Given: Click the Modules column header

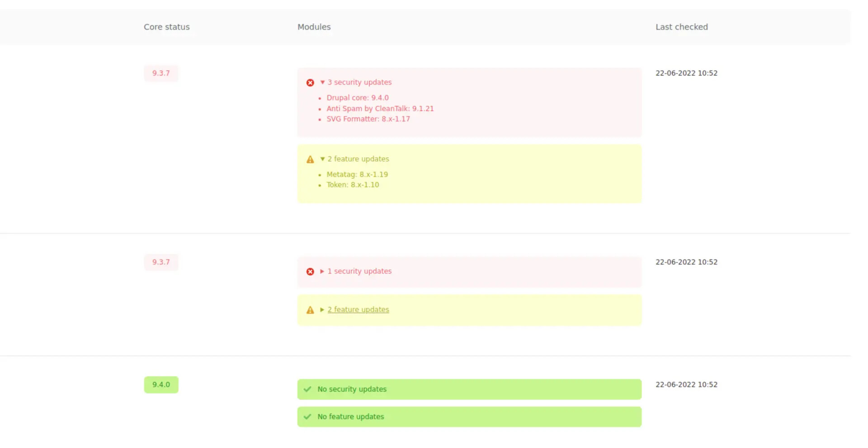Looking at the screenshot, I should [x=314, y=27].
